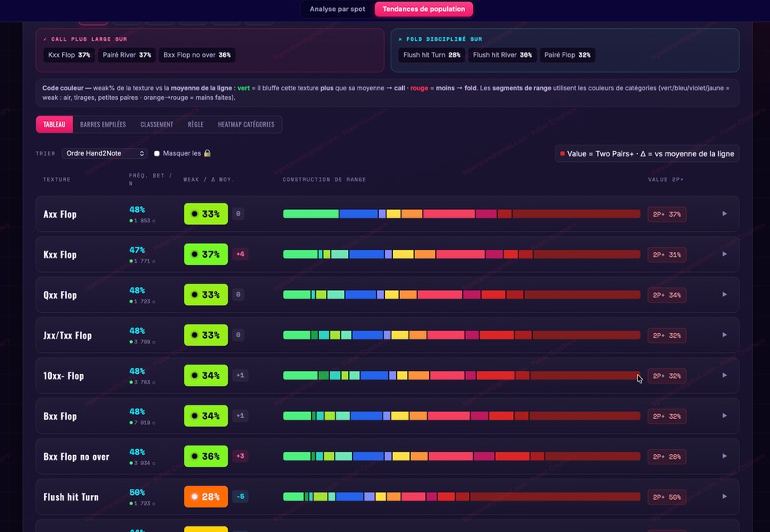Expand the Axx Flop row arrow
770x532 pixels.
pos(724,214)
